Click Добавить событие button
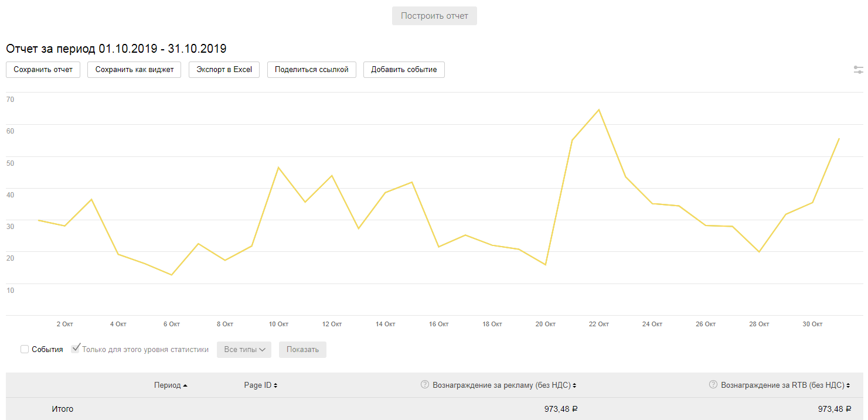This screenshot has height=420, width=868. tap(404, 69)
